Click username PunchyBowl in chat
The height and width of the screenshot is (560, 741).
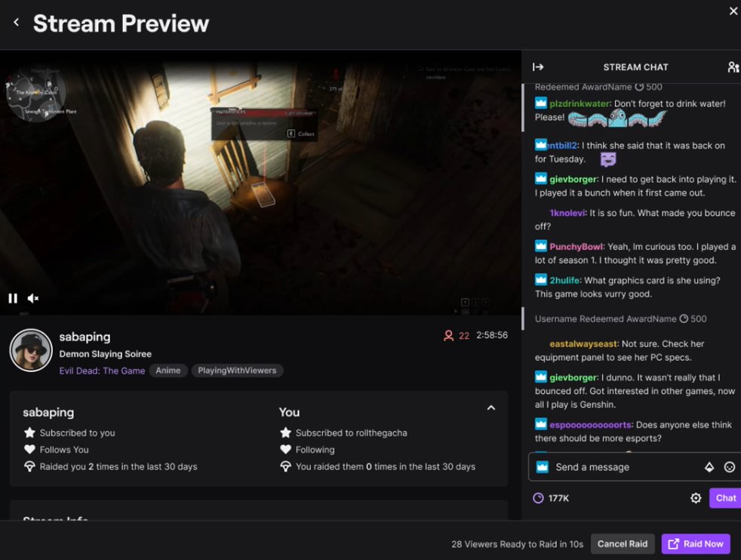tap(577, 247)
